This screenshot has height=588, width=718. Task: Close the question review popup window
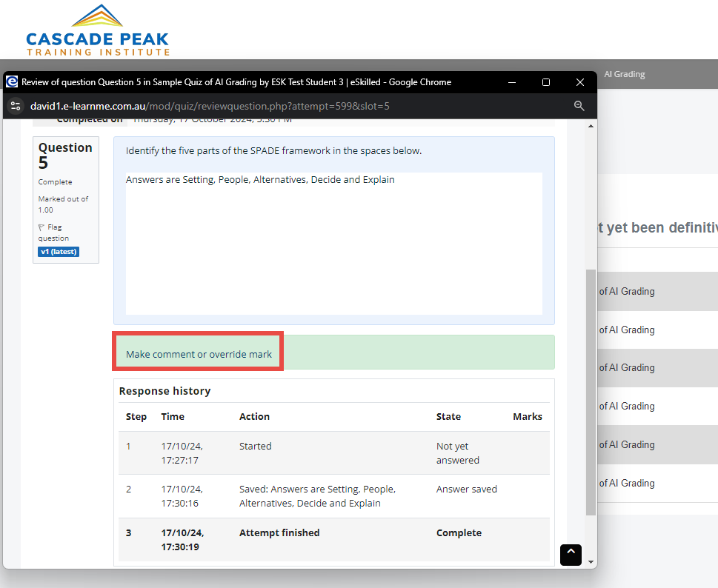(x=580, y=82)
